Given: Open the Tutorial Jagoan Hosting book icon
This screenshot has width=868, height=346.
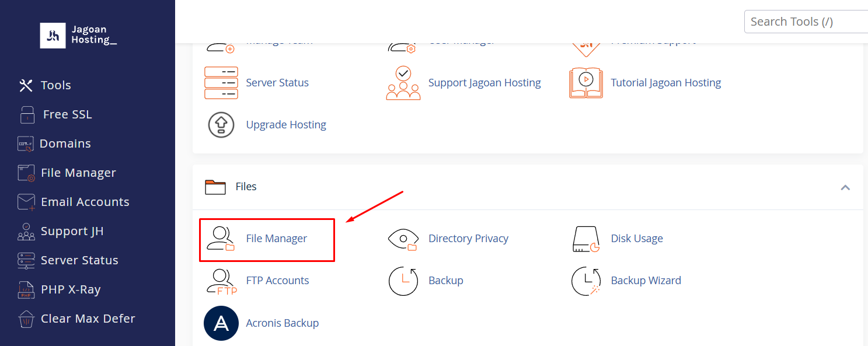Looking at the screenshot, I should click(586, 83).
